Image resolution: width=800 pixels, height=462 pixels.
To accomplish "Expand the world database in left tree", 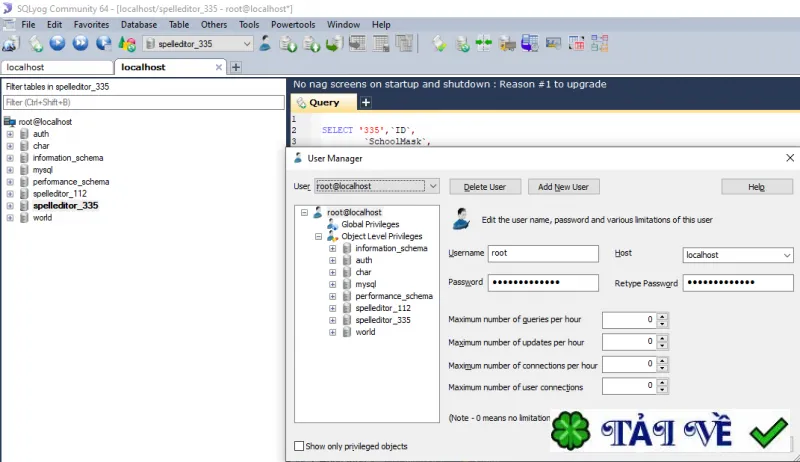I will tap(10, 218).
